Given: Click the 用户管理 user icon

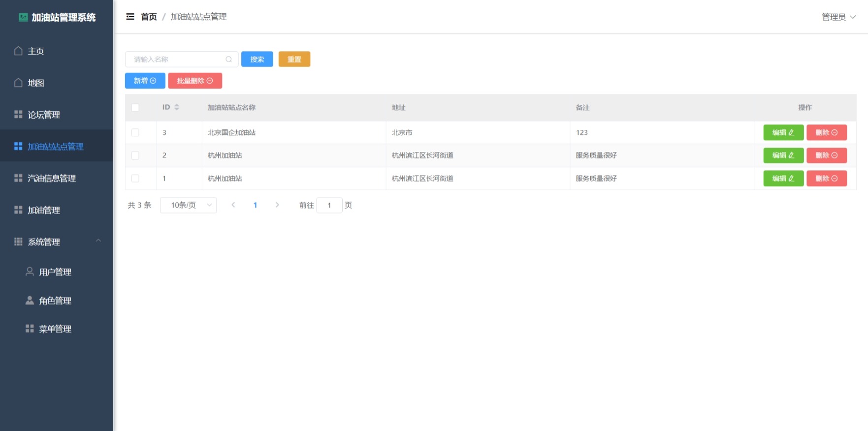Looking at the screenshot, I should (30, 272).
